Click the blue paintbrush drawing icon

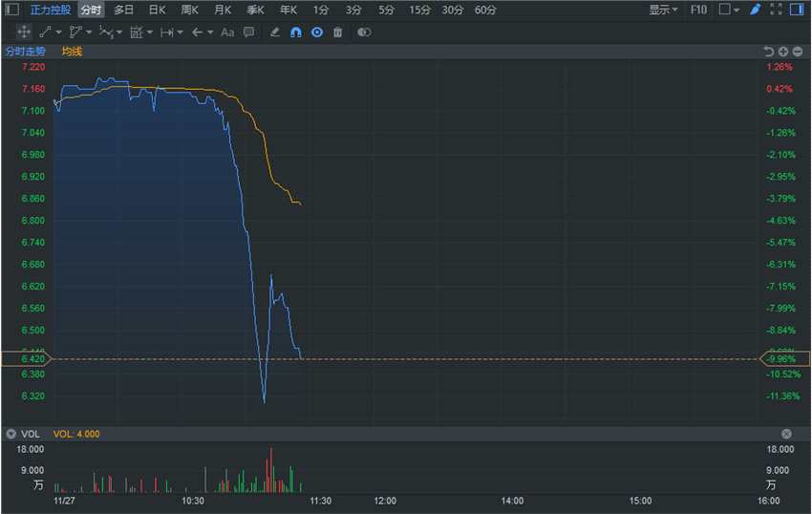756,10
